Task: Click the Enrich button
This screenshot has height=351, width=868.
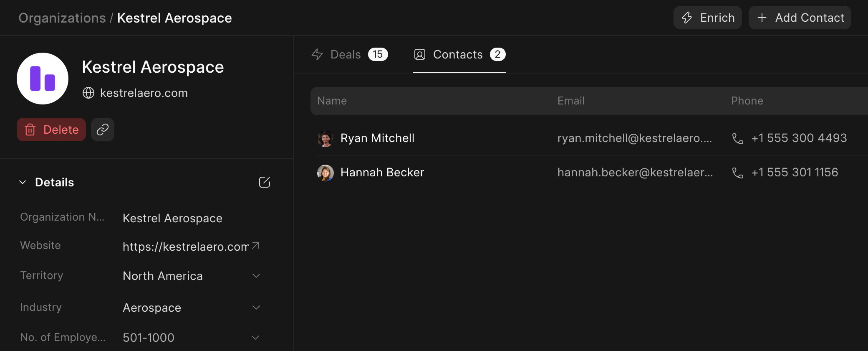Action: click(x=708, y=18)
